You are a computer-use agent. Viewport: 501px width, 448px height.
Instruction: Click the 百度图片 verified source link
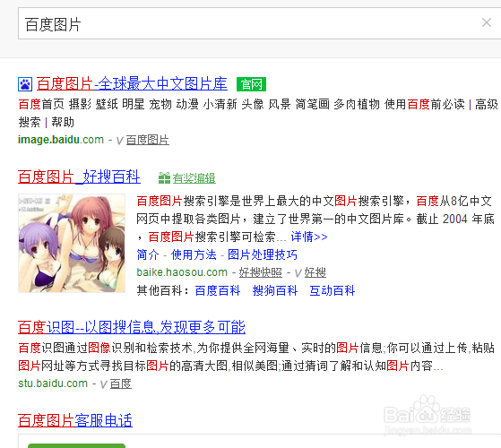click(x=148, y=140)
